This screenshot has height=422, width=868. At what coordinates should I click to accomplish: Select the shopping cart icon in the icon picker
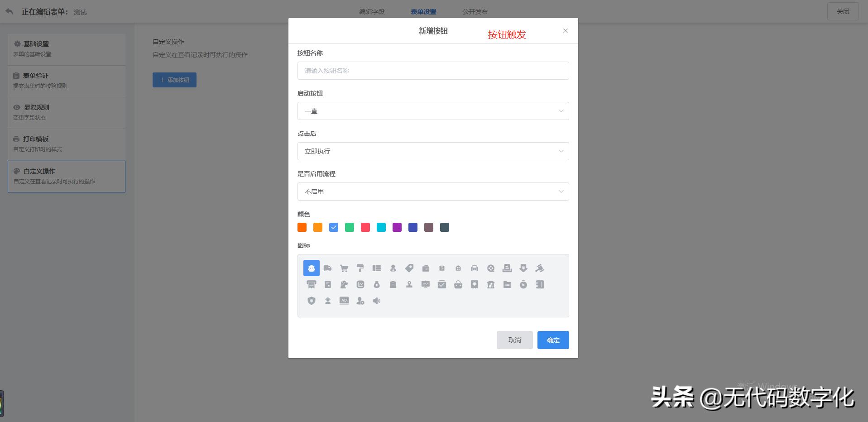click(x=344, y=268)
